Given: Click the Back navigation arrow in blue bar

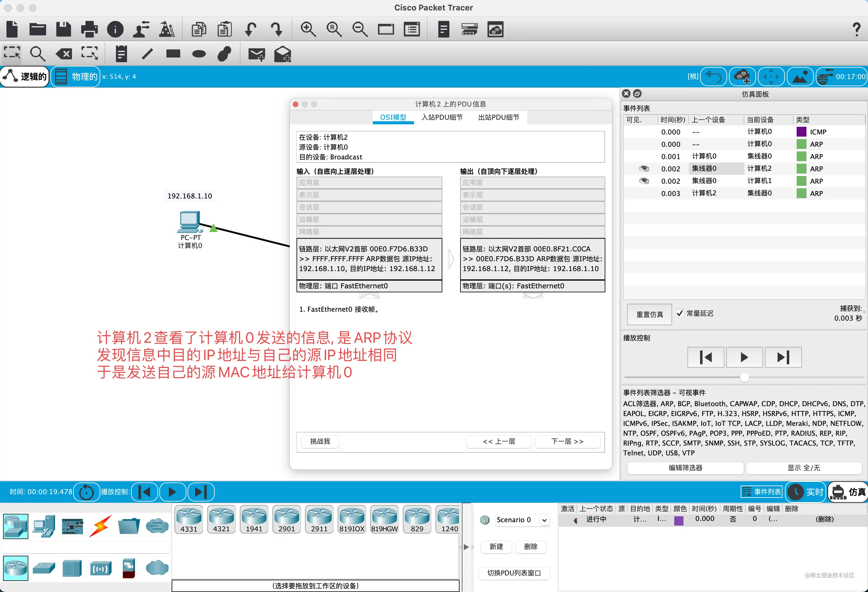Looking at the screenshot, I should tap(713, 77).
